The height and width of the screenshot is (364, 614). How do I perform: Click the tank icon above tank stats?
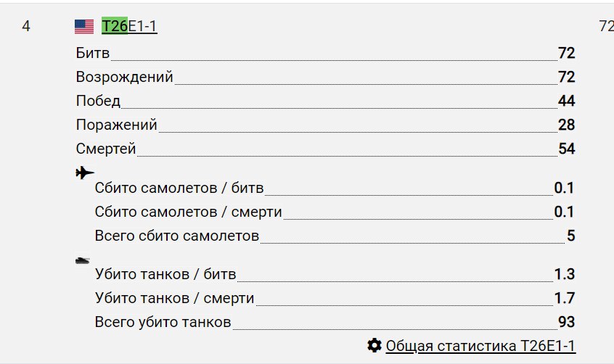coord(83,259)
